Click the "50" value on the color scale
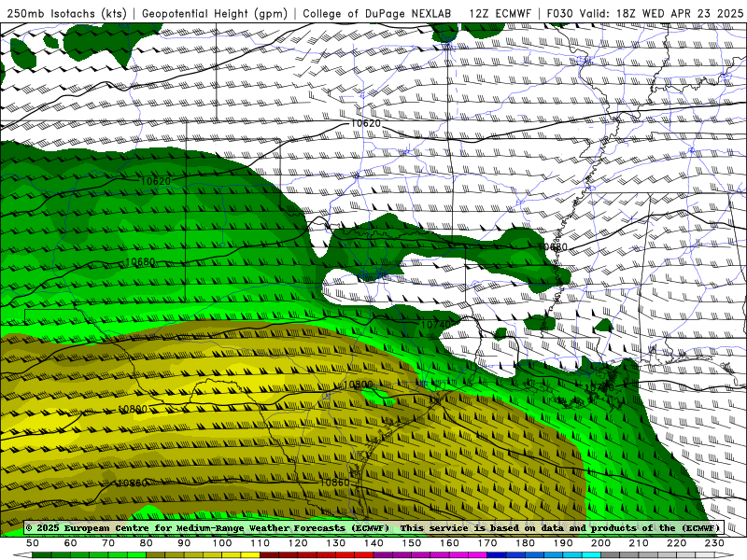747x560 pixels. (33, 543)
